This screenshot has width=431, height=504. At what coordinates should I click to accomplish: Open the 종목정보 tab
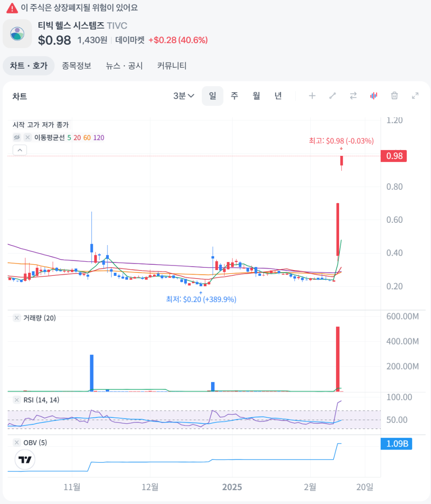76,66
